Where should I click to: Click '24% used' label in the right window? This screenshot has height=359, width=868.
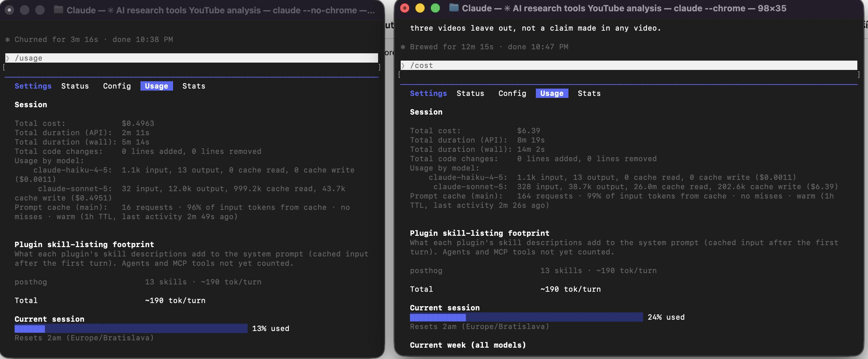click(x=666, y=317)
